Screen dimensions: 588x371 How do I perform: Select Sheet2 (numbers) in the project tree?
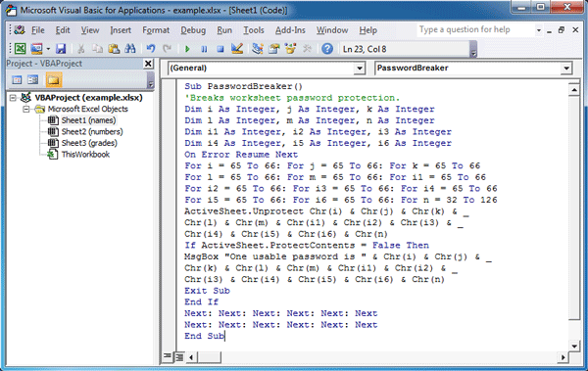(92, 131)
